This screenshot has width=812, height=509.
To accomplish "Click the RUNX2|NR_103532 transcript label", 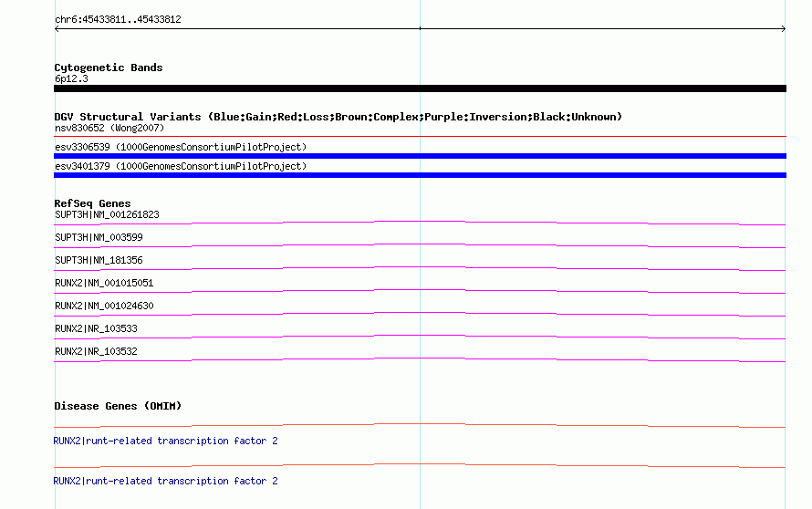I will (x=96, y=351).
